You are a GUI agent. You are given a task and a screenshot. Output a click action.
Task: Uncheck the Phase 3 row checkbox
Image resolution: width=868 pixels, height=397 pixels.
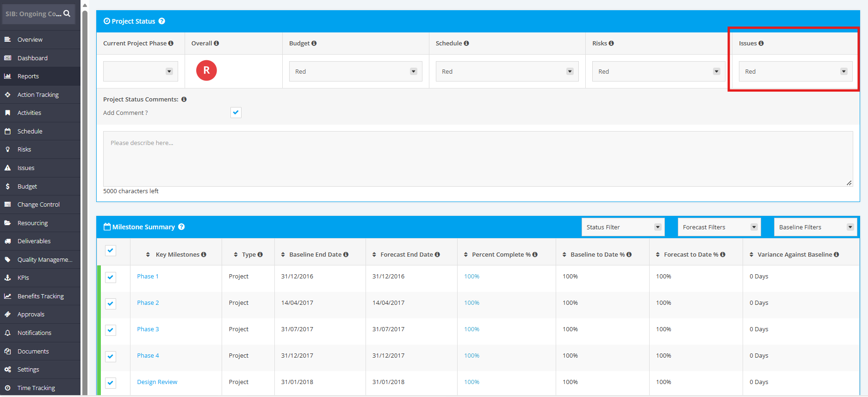[x=111, y=330]
